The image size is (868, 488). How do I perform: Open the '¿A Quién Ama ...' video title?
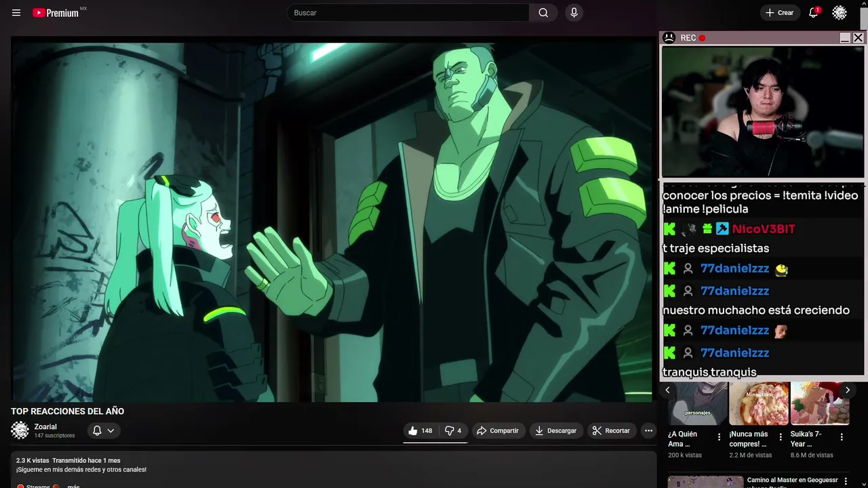pos(683,439)
